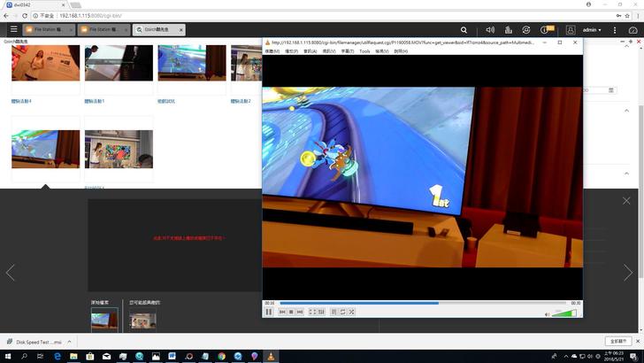Open the admin account dropdown

(592, 30)
